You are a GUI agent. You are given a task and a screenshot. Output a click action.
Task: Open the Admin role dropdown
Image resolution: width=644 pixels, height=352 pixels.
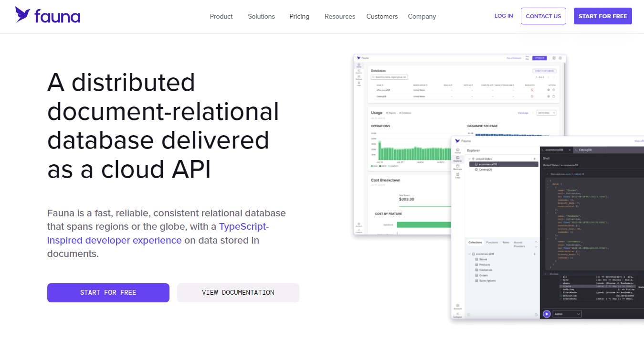[567, 314]
